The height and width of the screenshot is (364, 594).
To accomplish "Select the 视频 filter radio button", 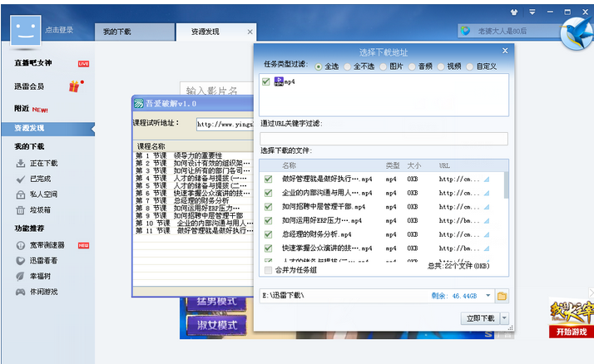I will coord(441,66).
